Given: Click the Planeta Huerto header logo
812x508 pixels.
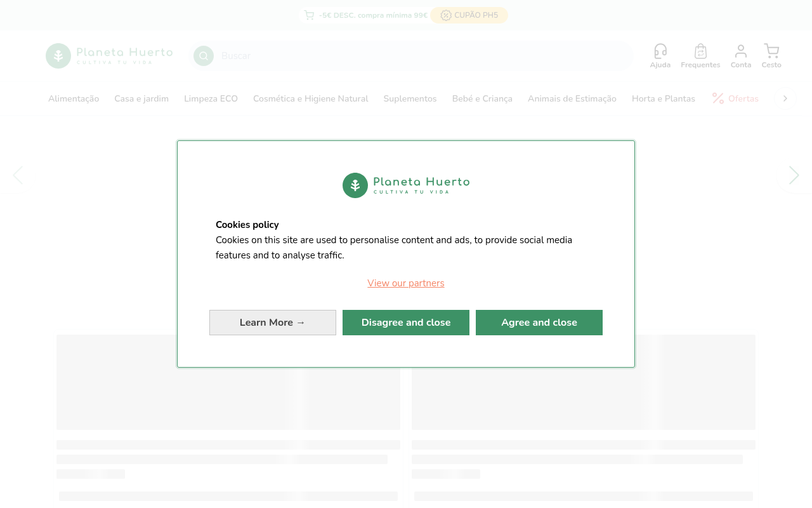Looking at the screenshot, I should [x=109, y=56].
